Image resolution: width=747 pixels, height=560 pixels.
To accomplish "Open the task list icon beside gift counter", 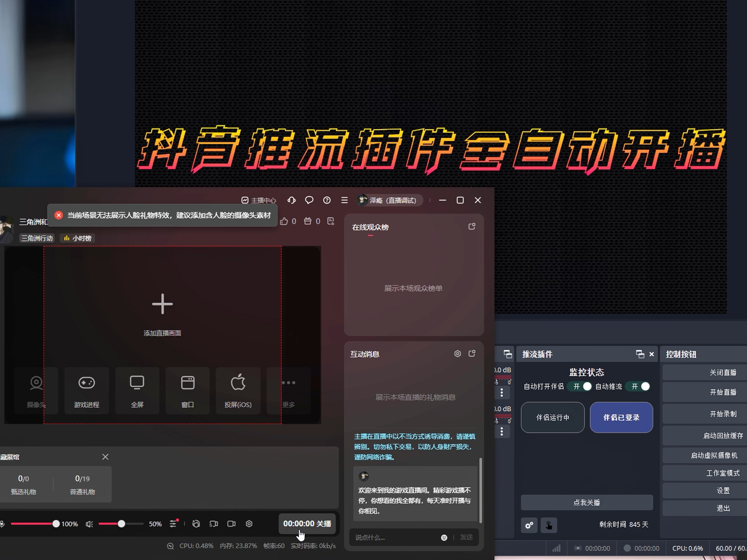I will [x=331, y=221].
